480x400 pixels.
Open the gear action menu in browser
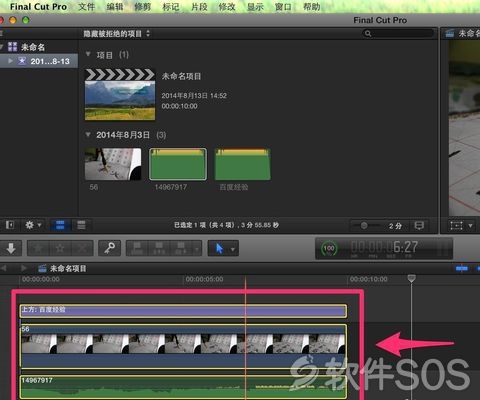[x=33, y=225]
